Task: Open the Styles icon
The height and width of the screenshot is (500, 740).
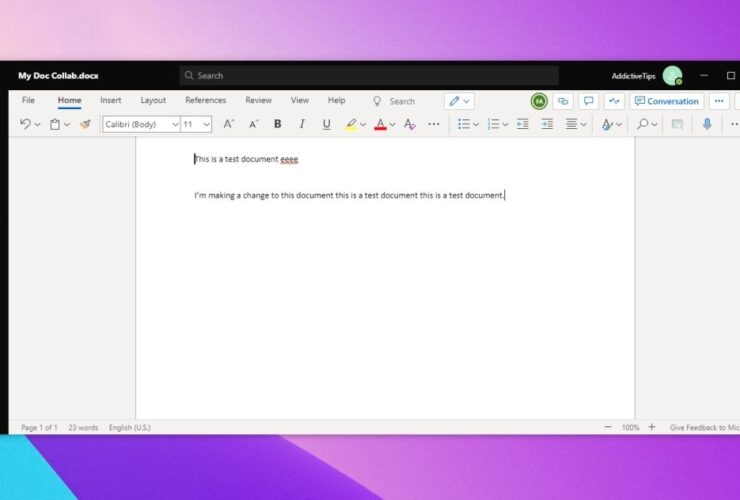Action: [607, 124]
